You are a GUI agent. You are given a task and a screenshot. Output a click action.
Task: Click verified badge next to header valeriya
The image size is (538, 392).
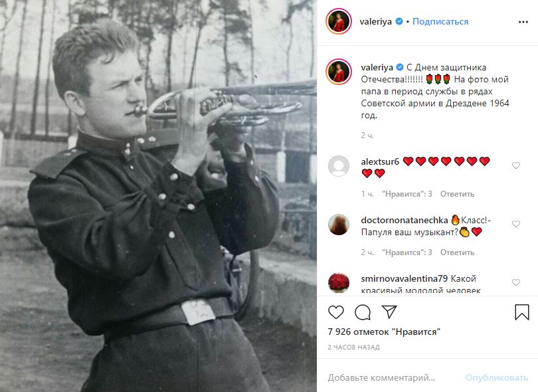tap(399, 22)
